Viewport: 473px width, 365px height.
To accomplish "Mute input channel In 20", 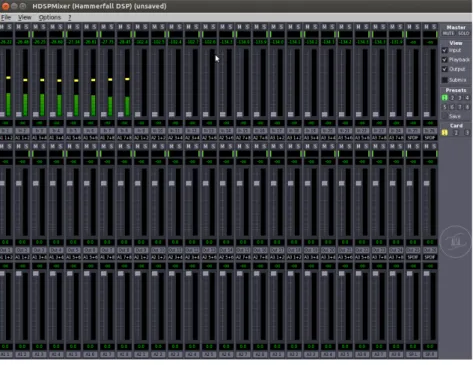I will pyautogui.click(x=324, y=27).
